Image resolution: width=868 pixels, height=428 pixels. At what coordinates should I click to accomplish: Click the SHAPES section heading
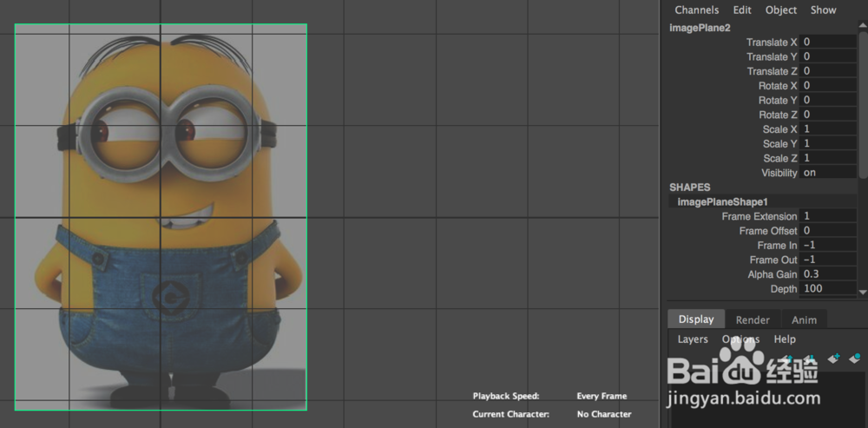(x=690, y=188)
